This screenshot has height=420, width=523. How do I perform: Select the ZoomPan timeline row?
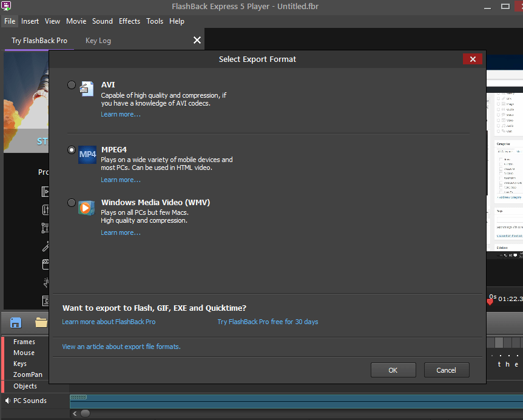click(x=28, y=374)
